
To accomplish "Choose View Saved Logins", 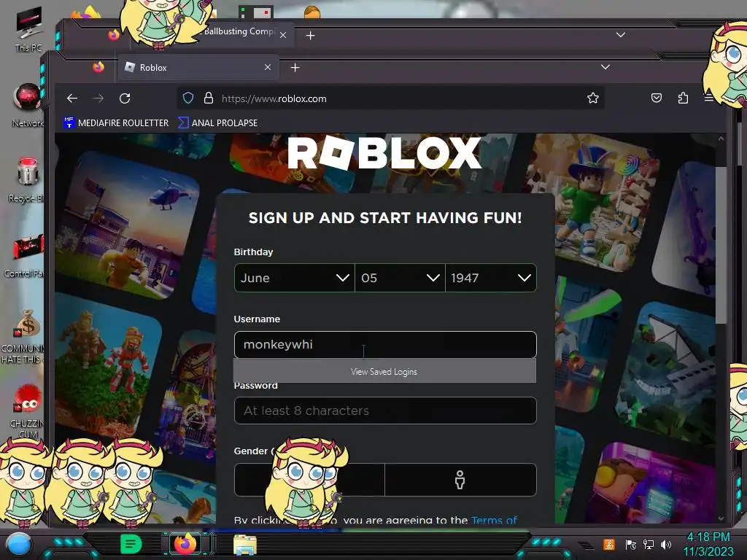I will [384, 371].
